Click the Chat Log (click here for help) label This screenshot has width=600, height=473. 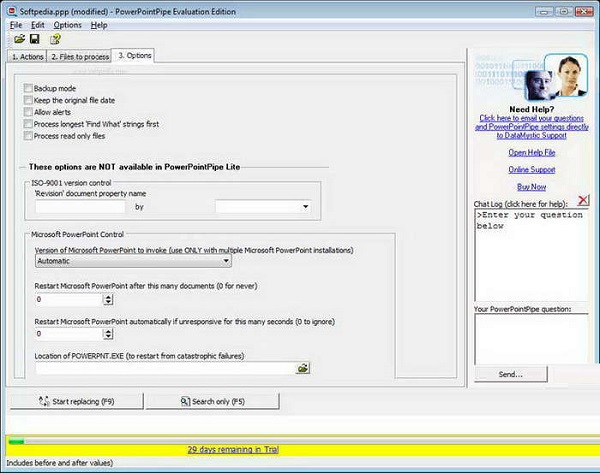[521, 204]
